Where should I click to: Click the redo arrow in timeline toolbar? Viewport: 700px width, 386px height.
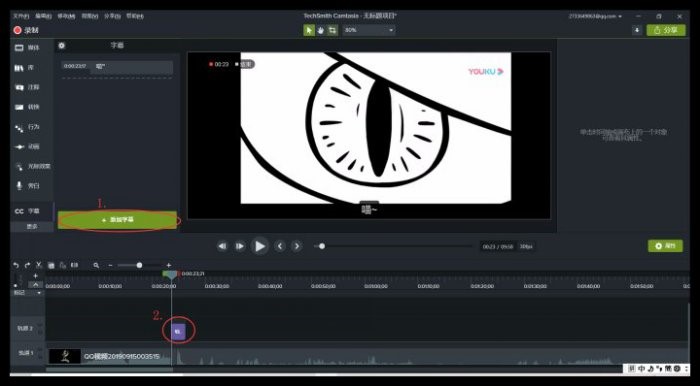(27, 265)
